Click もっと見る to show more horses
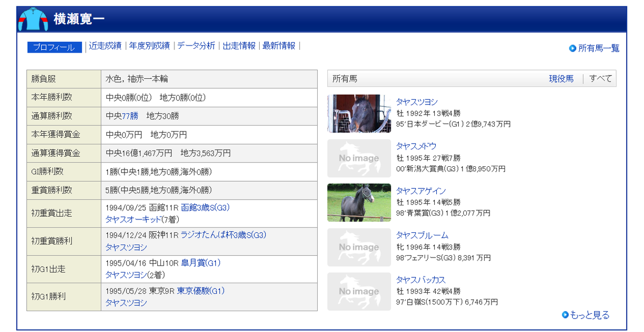644x332 pixels. (x=591, y=315)
